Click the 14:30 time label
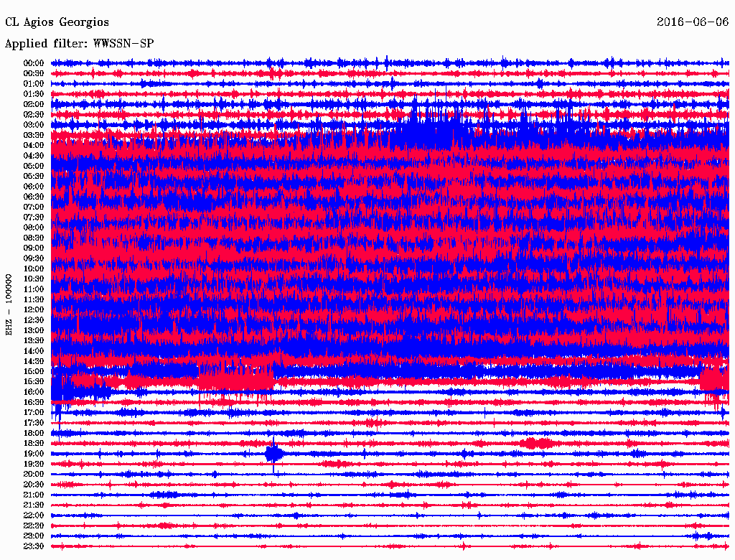The width and height of the screenshot is (735, 560). 34,361
